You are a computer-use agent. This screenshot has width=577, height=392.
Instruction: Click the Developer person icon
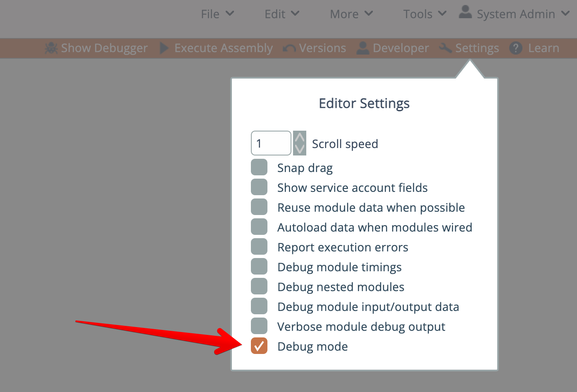tap(363, 48)
